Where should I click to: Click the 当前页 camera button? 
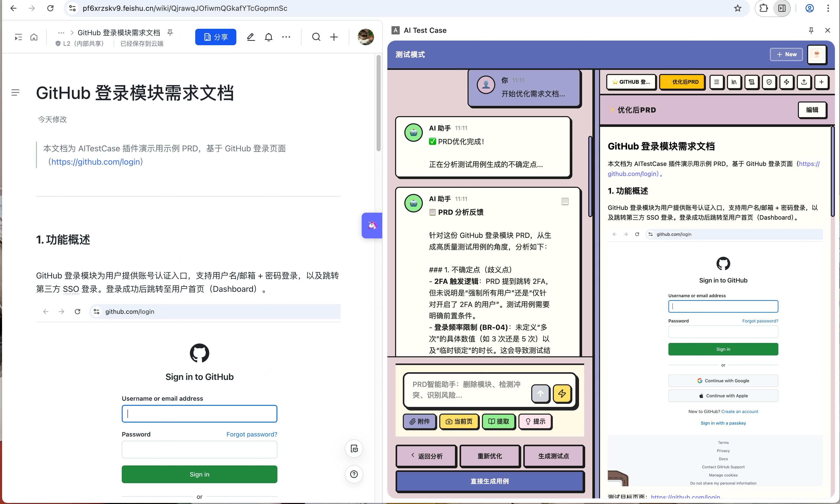[459, 422]
